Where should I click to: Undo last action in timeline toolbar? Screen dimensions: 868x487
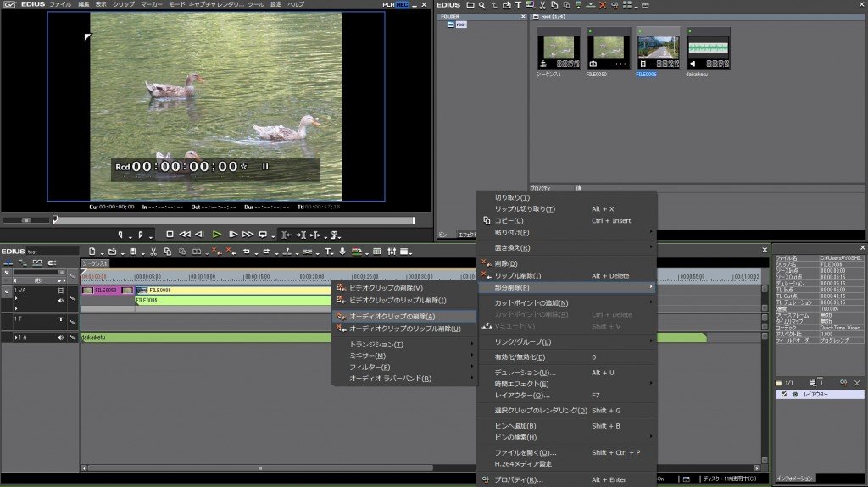click(247, 252)
